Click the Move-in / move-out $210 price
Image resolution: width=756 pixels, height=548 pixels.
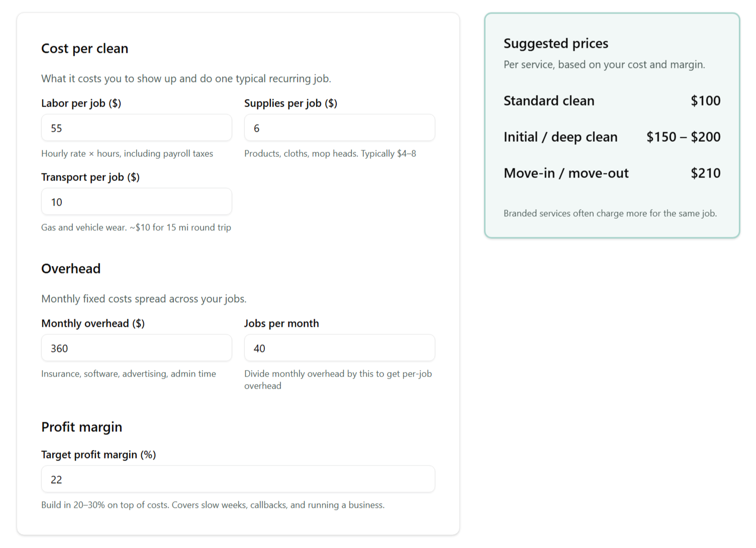pyautogui.click(x=705, y=173)
